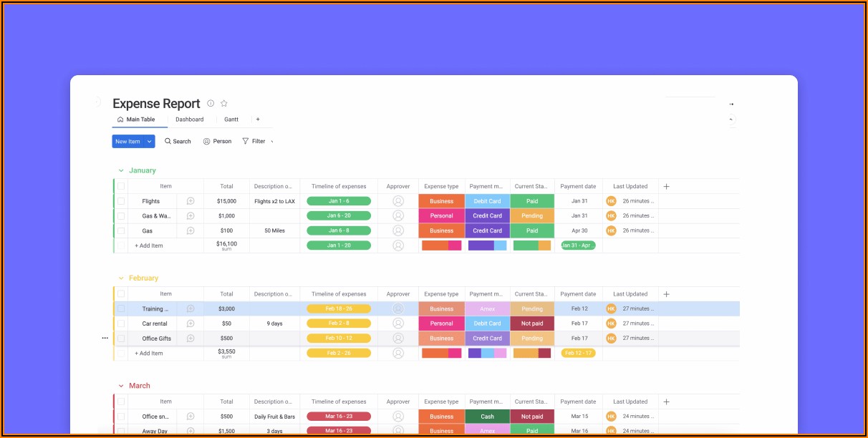Open row options menu for Office Gifts
The width and height of the screenshot is (868, 438).
[x=105, y=339]
